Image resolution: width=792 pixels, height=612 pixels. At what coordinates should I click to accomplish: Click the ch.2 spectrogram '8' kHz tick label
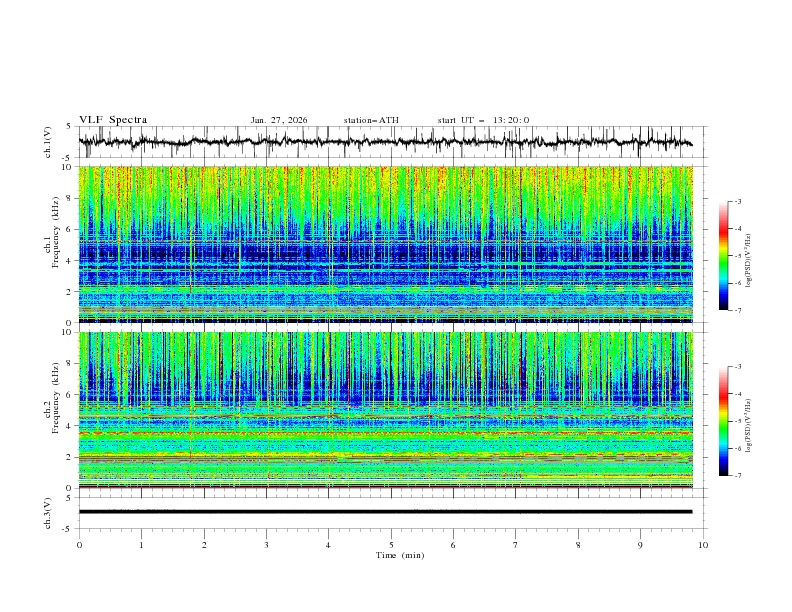click(70, 364)
